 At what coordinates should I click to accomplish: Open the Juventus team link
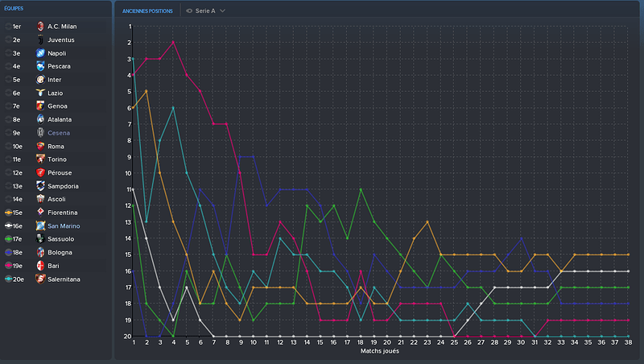click(61, 39)
